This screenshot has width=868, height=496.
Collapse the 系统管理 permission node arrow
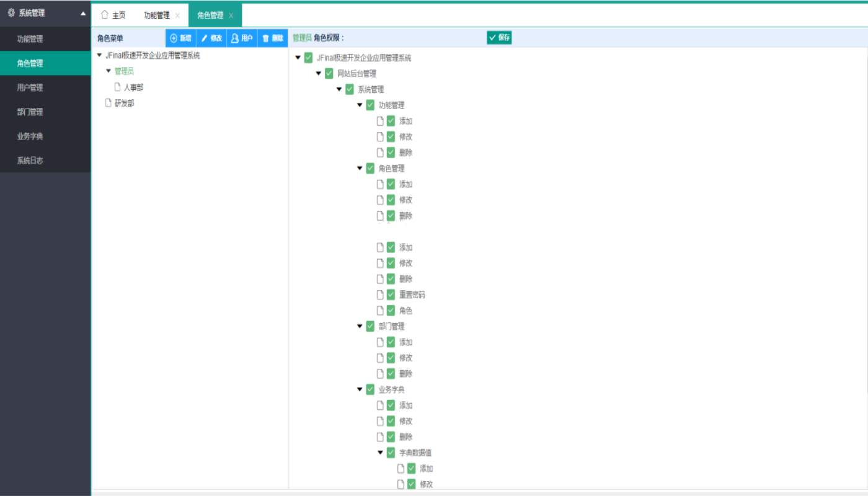coord(339,89)
